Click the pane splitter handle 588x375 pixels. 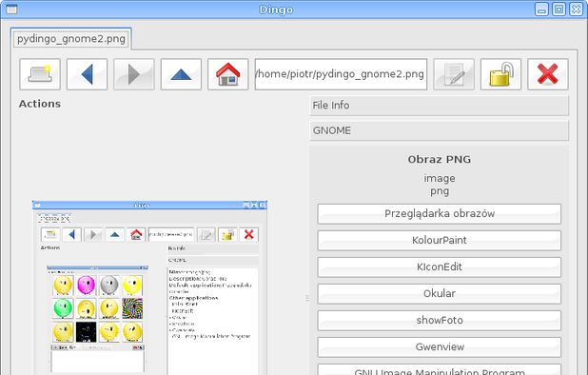[x=307, y=299]
